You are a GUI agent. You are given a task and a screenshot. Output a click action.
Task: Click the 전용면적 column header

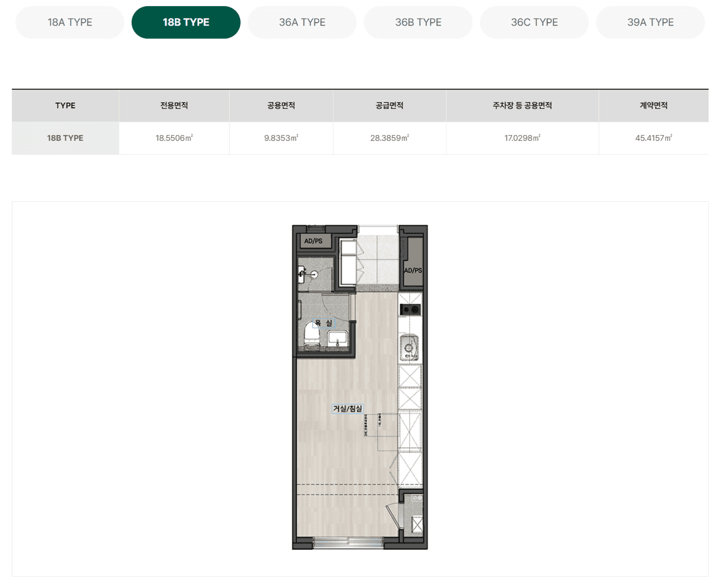pyautogui.click(x=174, y=106)
